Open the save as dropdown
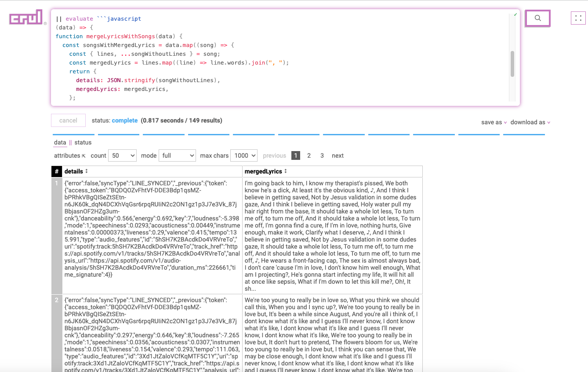 click(494, 123)
